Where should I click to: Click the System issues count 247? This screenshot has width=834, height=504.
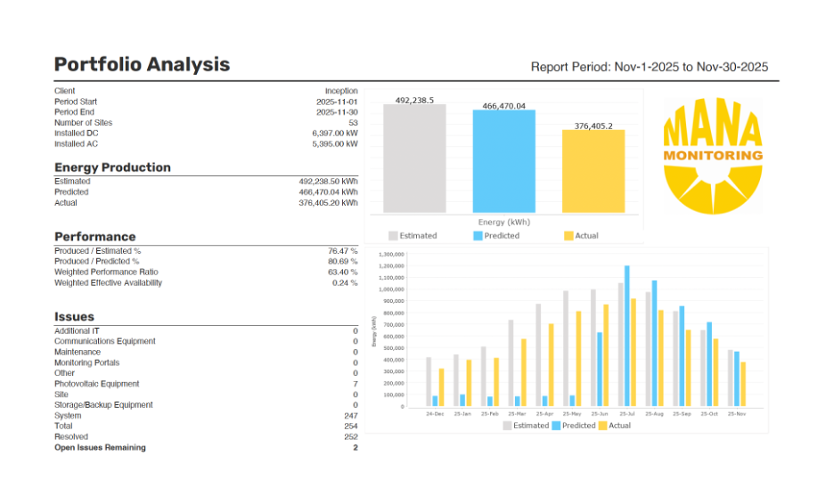click(x=350, y=416)
